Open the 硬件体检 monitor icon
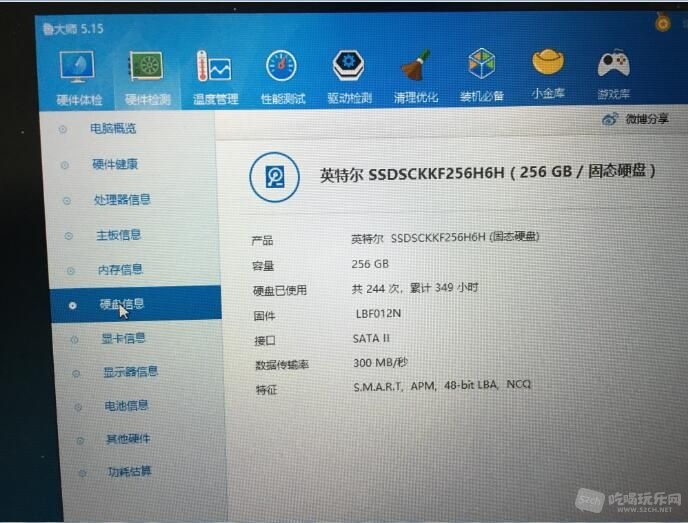This screenshot has height=523, width=688. point(77,67)
